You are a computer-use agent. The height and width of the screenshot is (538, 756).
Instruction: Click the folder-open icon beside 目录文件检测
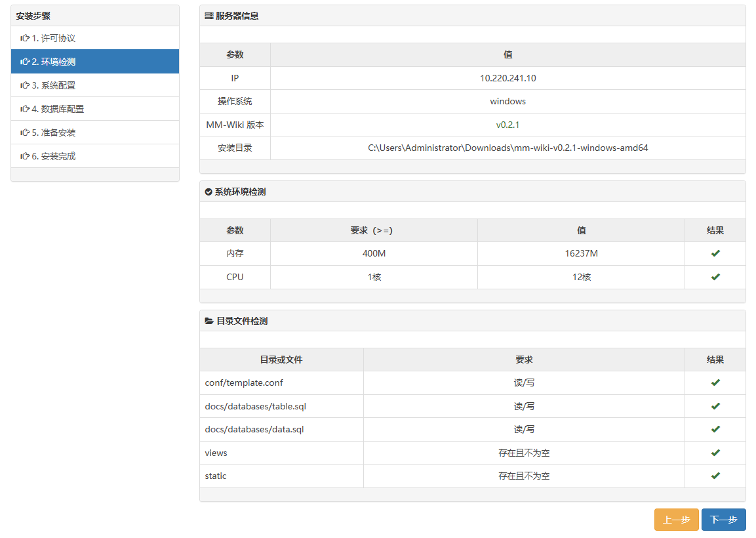pyautogui.click(x=209, y=321)
